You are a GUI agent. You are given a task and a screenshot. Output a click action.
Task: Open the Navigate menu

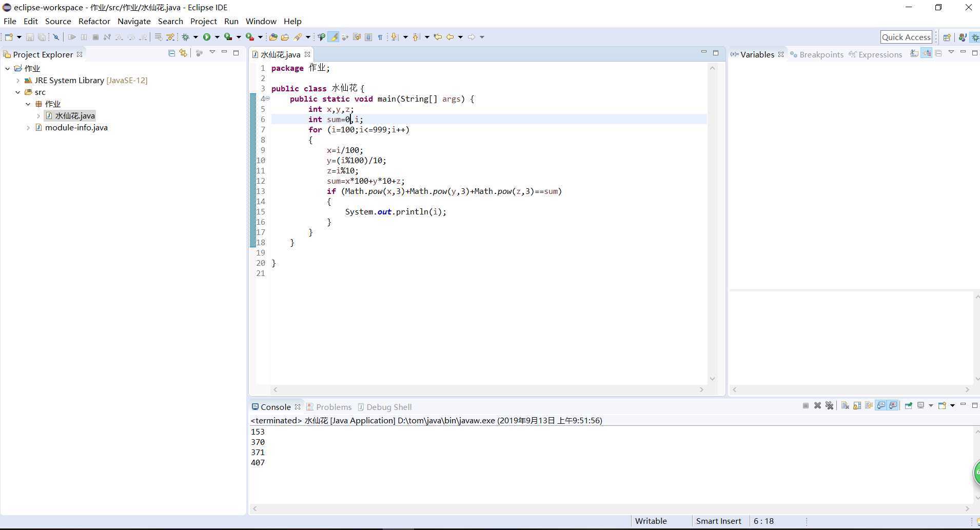click(x=134, y=21)
